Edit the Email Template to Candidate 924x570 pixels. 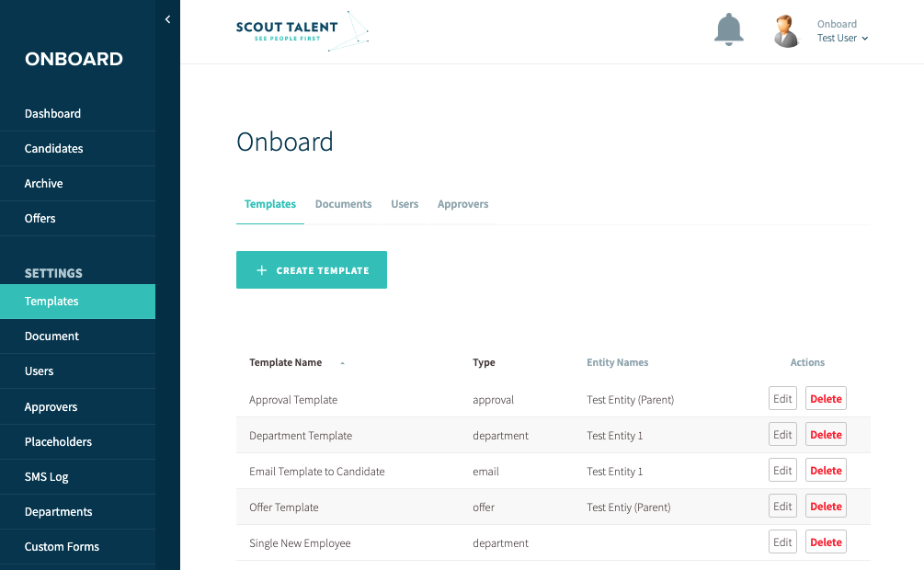tap(782, 471)
